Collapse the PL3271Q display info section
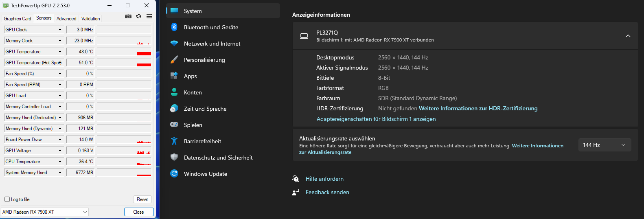 [628, 36]
